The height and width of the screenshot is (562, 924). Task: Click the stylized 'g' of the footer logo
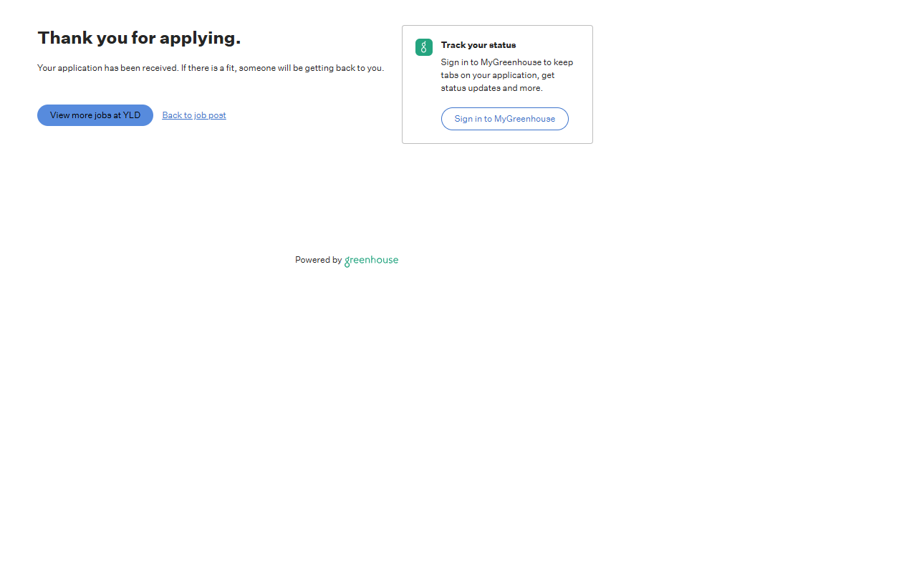[347, 262]
